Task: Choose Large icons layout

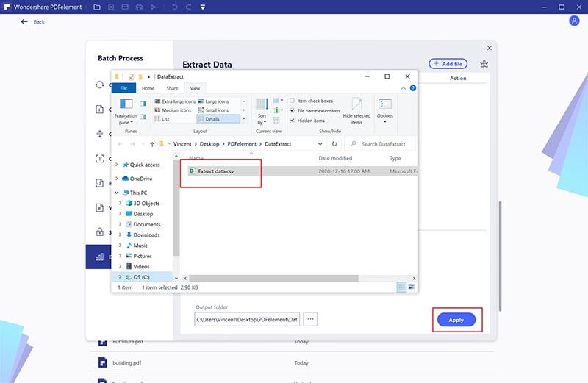Action: (213, 101)
